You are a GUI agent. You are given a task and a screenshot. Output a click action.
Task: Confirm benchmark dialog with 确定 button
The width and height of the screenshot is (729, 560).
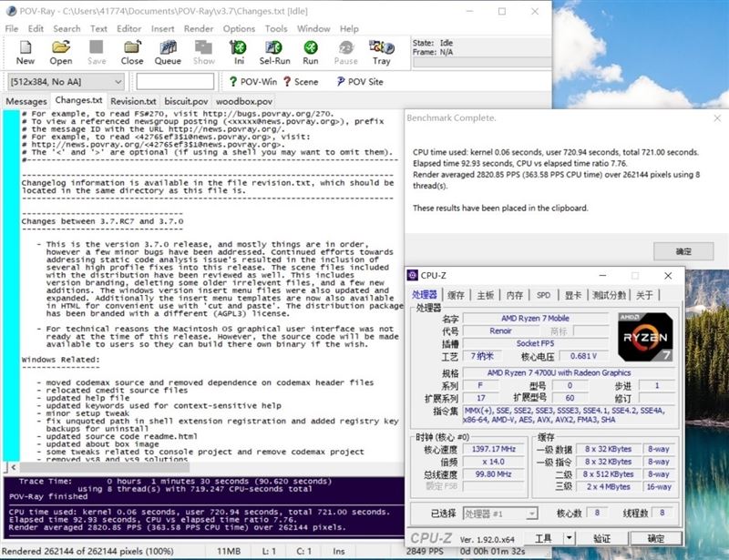pos(683,251)
